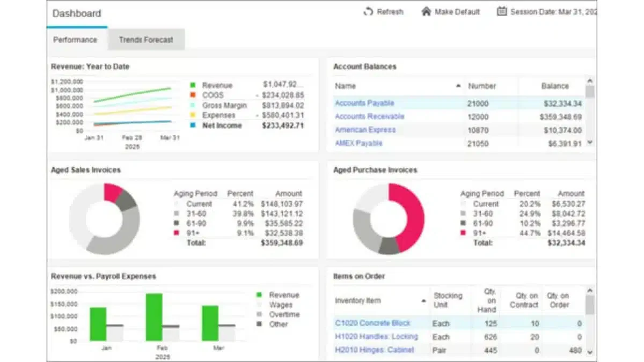Click the Aged Sales total $359,348.69
The height and width of the screenshot is (362, 644).
pyautogui.click(x=282, y=243)
